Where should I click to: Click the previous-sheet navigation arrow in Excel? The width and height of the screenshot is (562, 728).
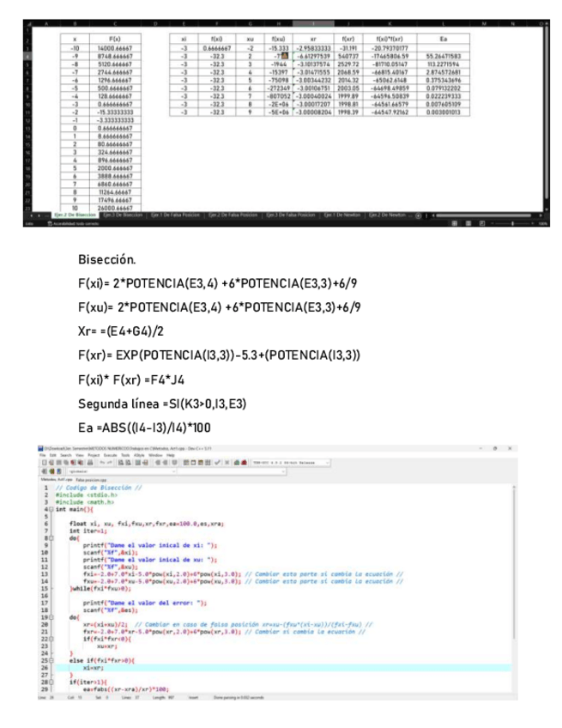pos(32,215)
